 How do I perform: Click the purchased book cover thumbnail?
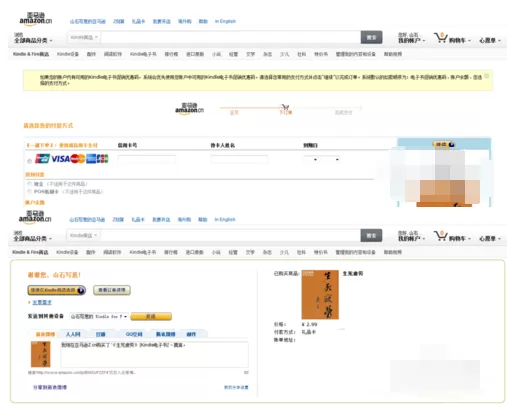pos(320,295)
